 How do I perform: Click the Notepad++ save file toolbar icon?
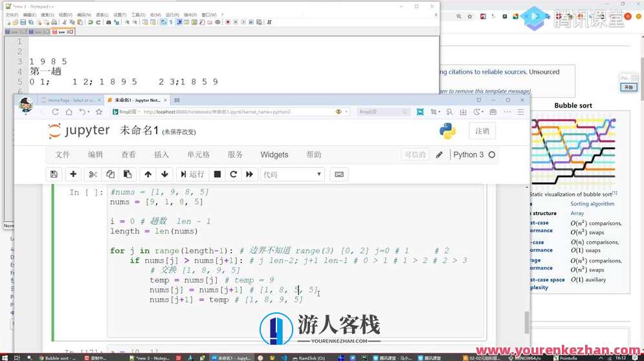click(23, 22)
